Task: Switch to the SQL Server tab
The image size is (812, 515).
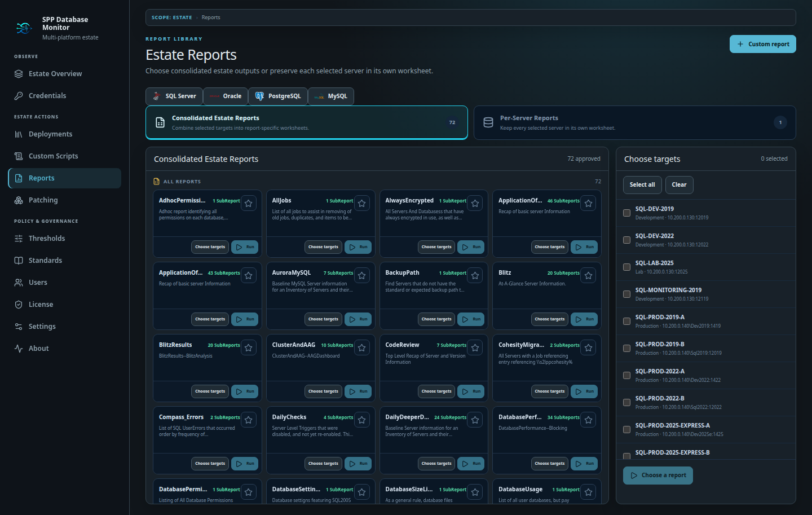Action: pyautogui.click(x=174, y=96)
